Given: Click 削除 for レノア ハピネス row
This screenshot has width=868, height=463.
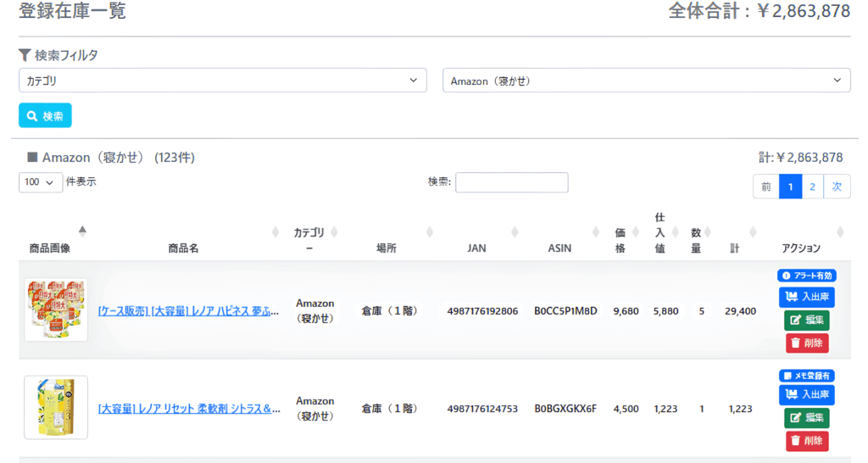Looking at the screenshot, I should (806, 343).
